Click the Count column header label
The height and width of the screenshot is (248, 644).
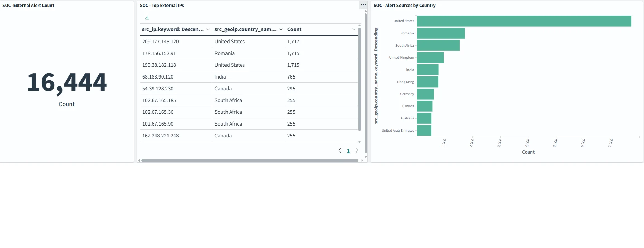pyautogui.click(x=294, y=30)
